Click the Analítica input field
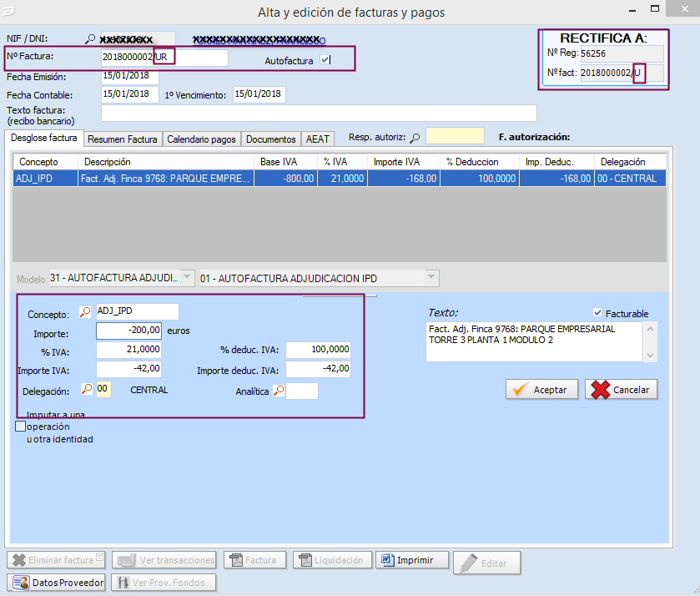This screenshot has height=596, width=700. pos(302,391)
